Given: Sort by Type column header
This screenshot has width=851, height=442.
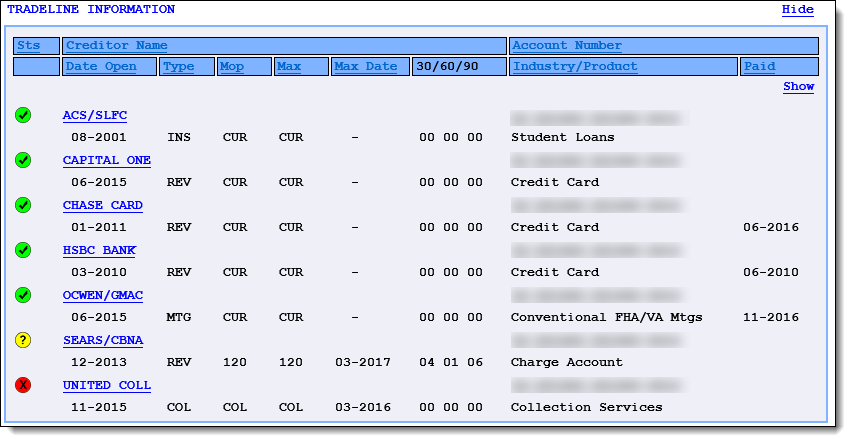Looking at the screenshot, I should pyautogui.click(x=179, y=66).
